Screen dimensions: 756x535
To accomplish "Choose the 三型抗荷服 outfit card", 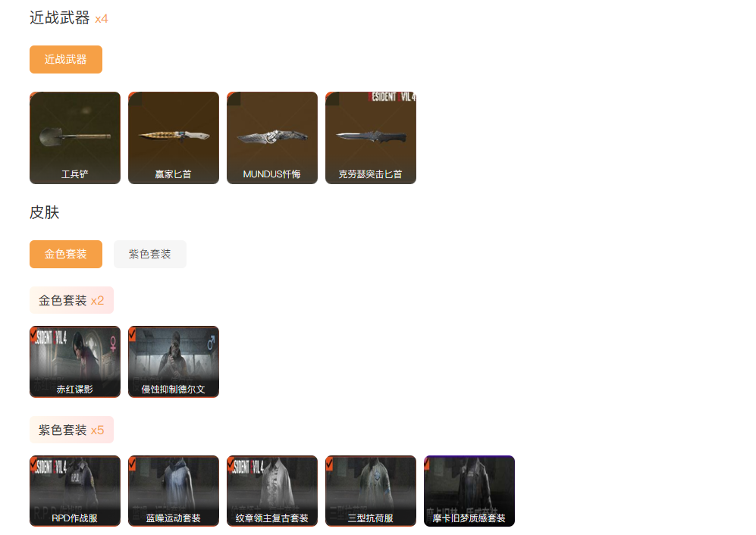I will (371, 490).
